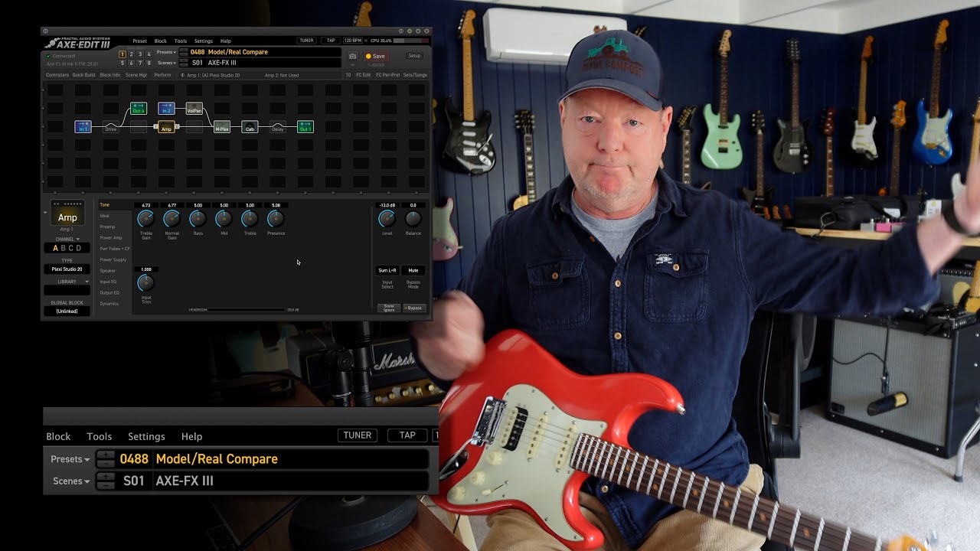This screenshot has height=551, width=980.
Task: Switch to the Power Amp page tab
Action: (111, 238)
